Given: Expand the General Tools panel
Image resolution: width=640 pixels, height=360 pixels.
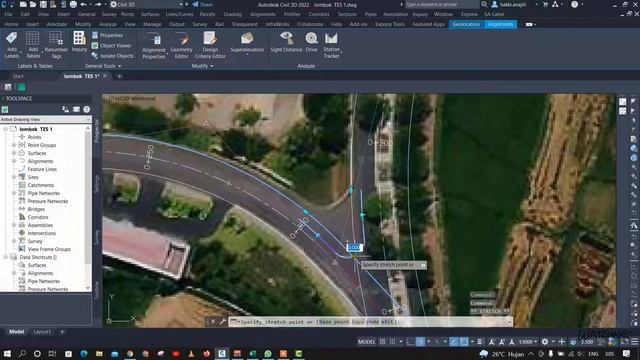Looking at the screenshot, I should [103, 66].
